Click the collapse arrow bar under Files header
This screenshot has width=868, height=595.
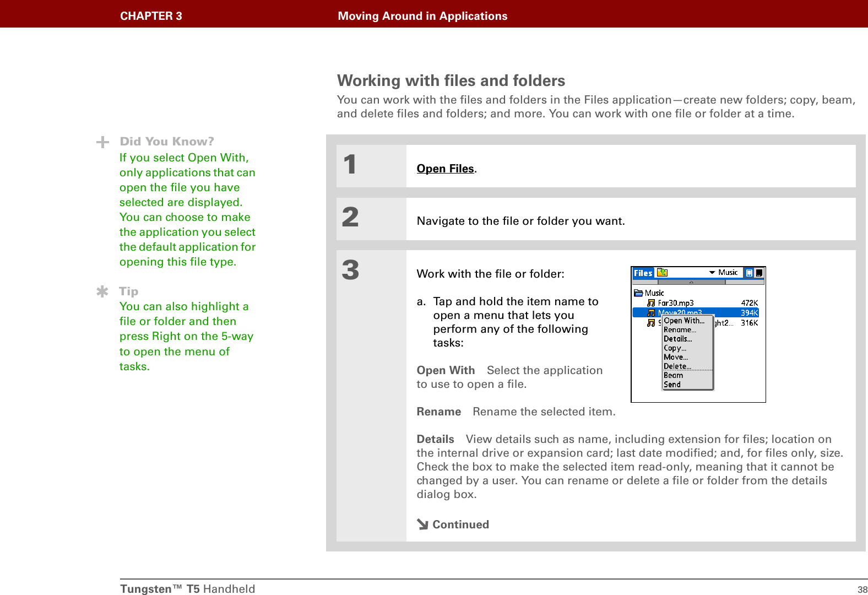pos(691,282)
